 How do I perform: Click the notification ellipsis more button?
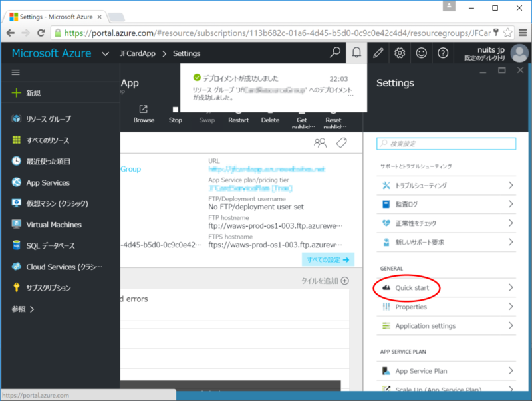point(350,96)
